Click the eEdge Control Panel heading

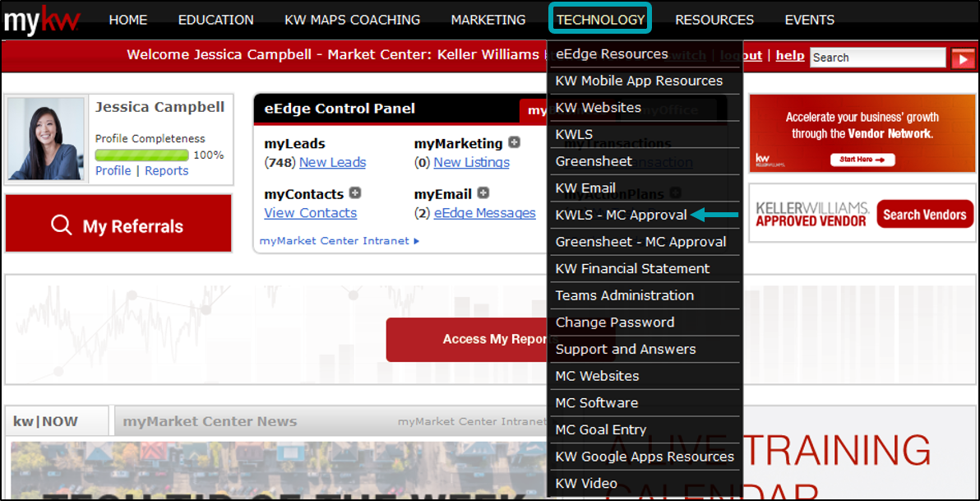(340, 109)
